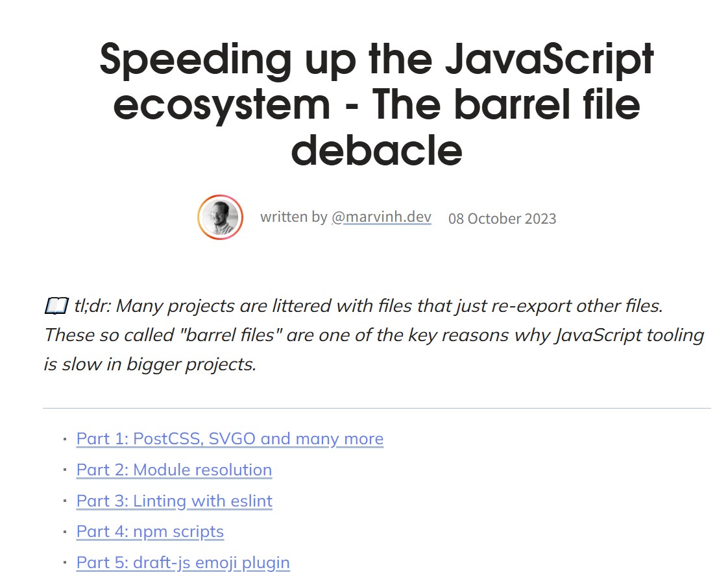Click the bullet marker beside Part 3

pos(65,501)
